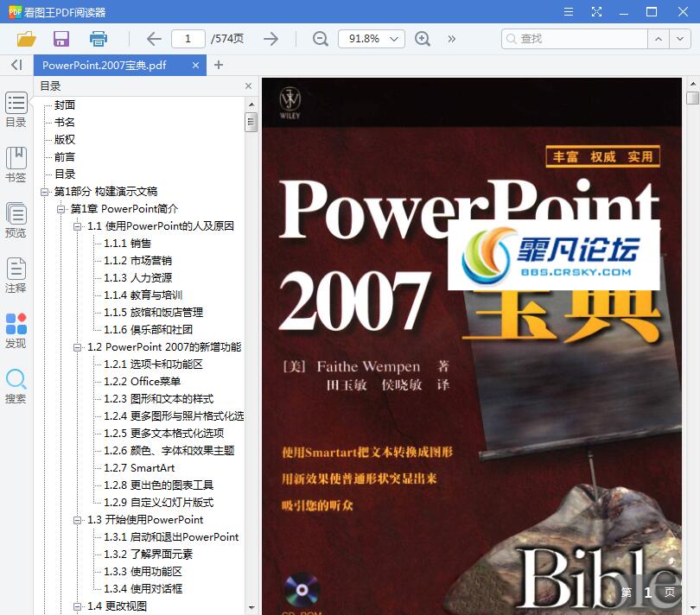Click the page number input field

[x=188, y=39]
